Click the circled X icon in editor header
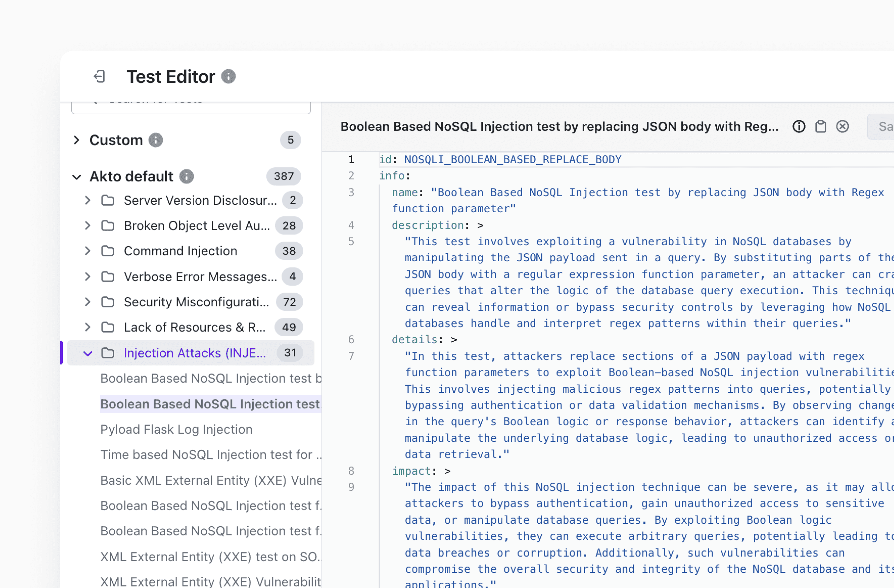This screenshot has width=894, height=588. 842,127
